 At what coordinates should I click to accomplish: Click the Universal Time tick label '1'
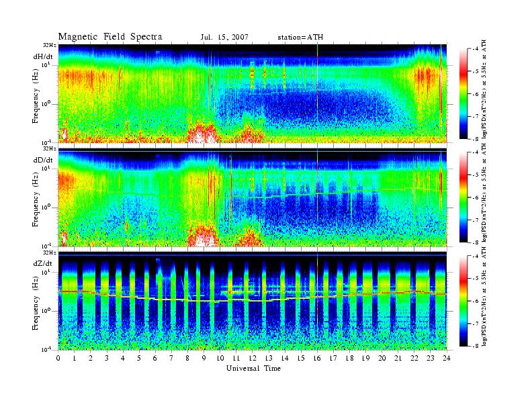pos(75,358)
